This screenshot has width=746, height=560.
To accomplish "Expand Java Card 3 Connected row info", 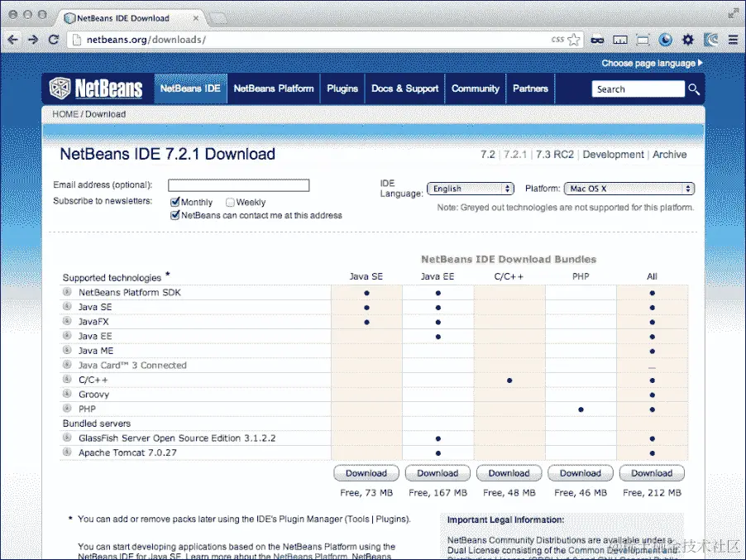I will click(x=67, y=365).
